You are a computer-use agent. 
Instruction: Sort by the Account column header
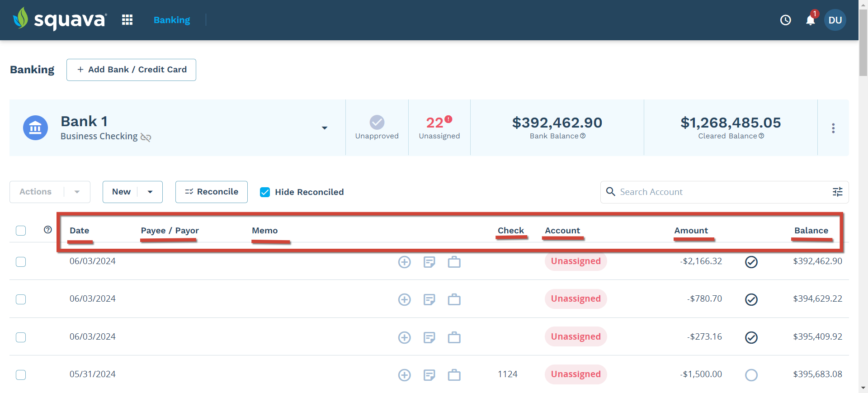click(x=562, y=230)
